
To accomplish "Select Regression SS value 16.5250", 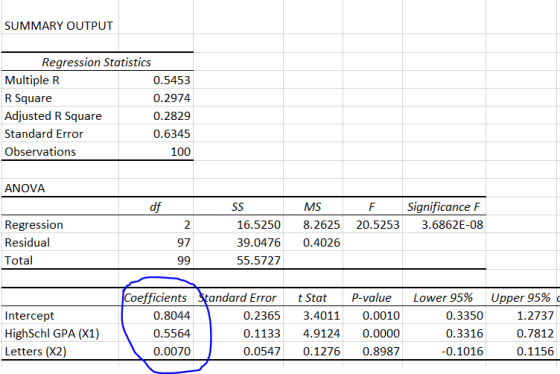I will tap(259, 225).
